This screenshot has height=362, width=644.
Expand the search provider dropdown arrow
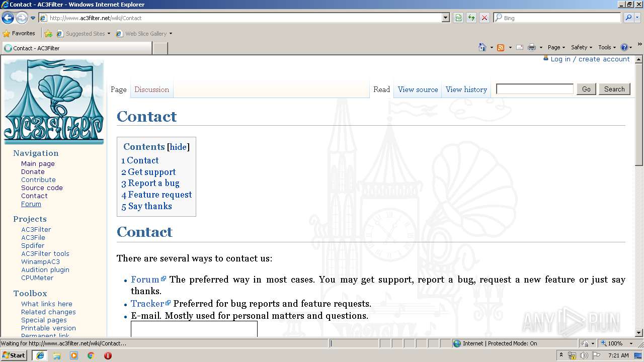(637, 18)
